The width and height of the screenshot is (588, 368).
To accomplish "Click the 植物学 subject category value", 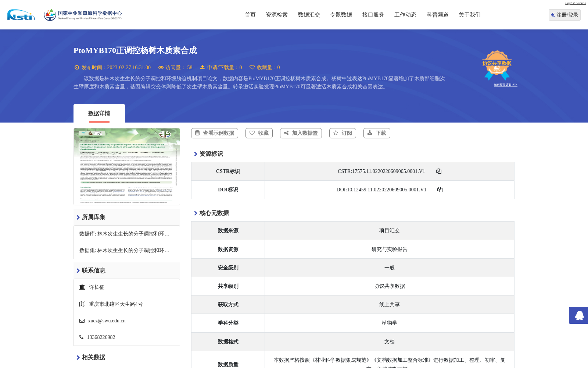I will click(x=390, y=323).
